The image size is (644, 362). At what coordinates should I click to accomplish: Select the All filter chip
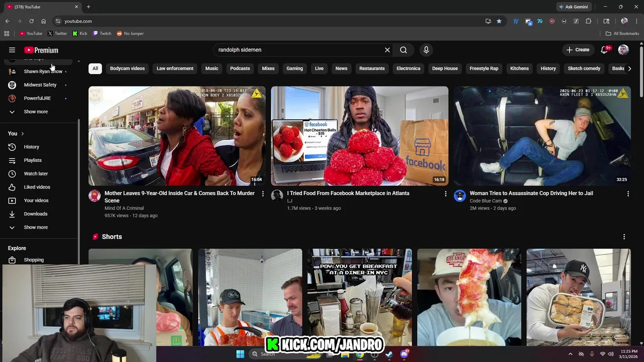[x=95, y=68]
